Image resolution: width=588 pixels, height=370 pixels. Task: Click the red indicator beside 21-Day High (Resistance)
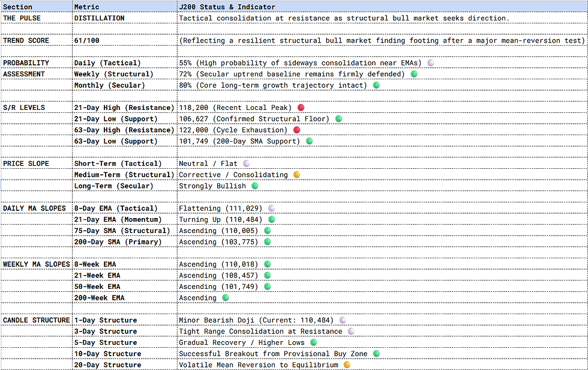[300, 107]
